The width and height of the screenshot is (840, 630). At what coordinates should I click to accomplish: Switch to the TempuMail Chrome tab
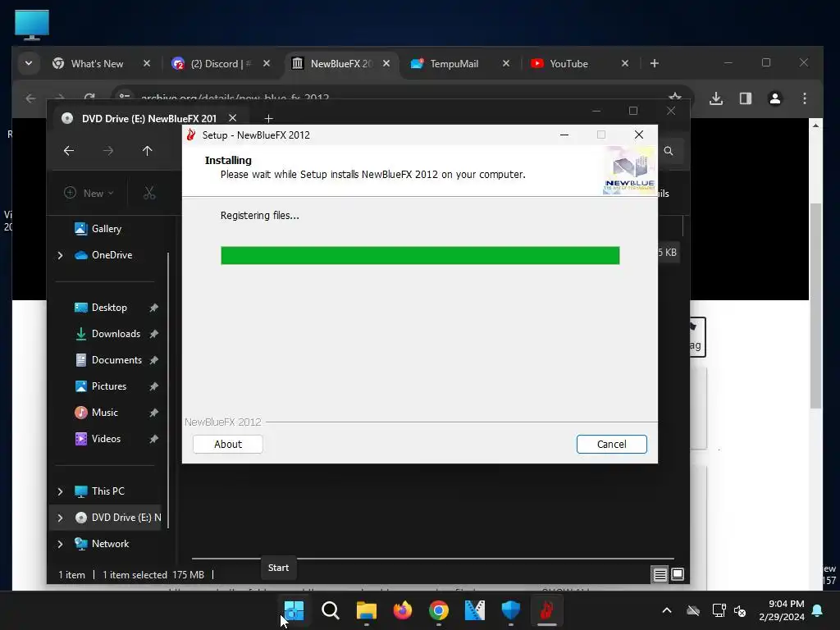454,64
